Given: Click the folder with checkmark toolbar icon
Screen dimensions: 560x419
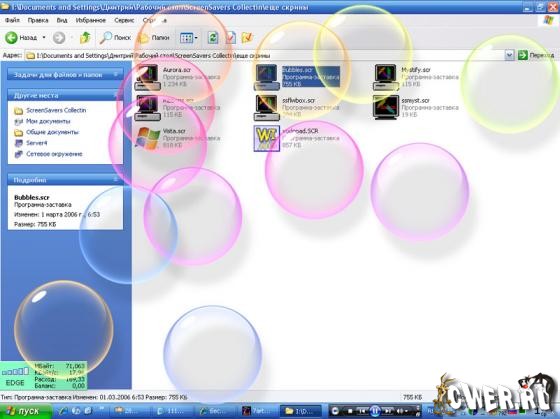Looking at the screenshot, I should pos(247,38).
